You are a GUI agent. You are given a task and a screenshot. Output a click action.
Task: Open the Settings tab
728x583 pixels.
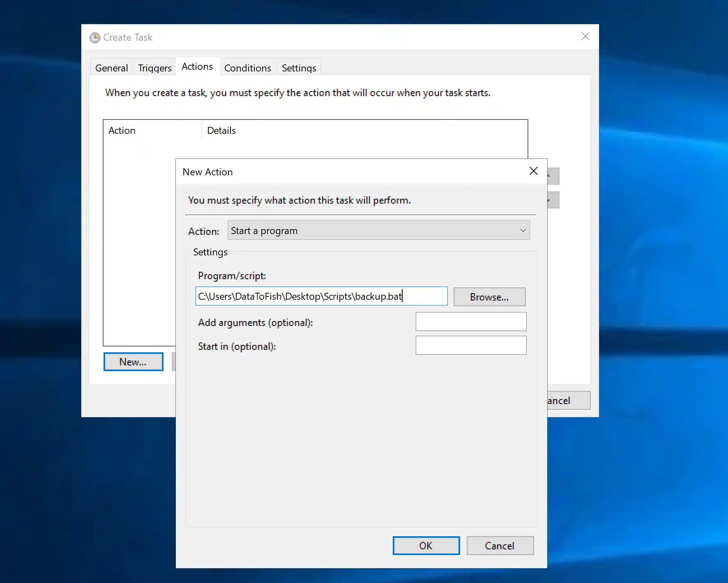pos(299,68)
